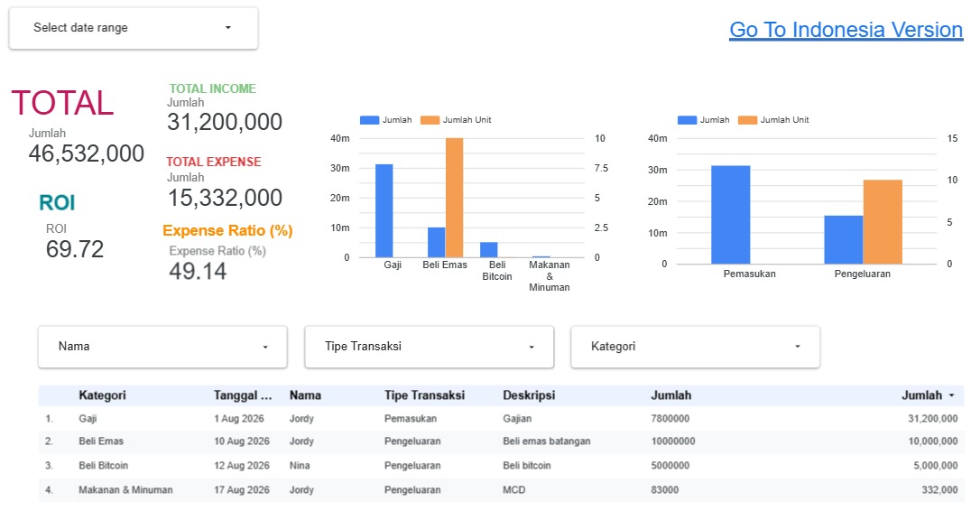980x511 pixels.
Task: Click the Deskripsi column header
Action: pos(529,395)
